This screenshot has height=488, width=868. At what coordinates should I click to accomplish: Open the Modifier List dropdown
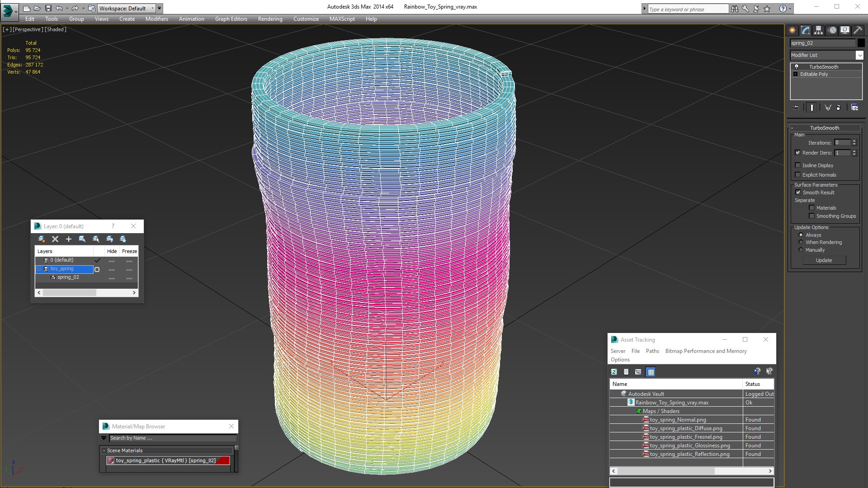[859, 55]
